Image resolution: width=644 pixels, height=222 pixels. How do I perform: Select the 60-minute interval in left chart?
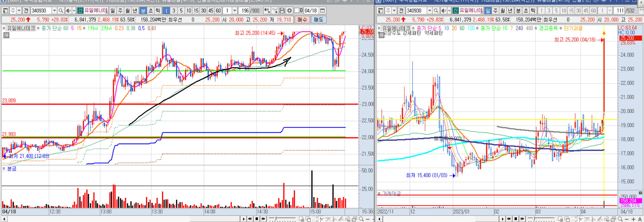click(x=218, y=11)
